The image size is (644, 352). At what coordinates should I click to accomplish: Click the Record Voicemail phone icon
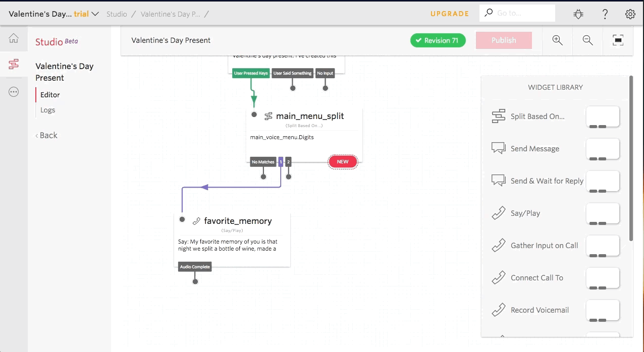click(498, 310)
